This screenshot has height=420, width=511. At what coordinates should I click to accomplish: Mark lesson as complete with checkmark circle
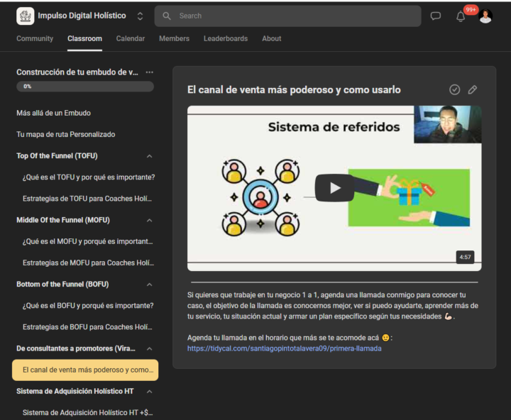click(455, 89)
